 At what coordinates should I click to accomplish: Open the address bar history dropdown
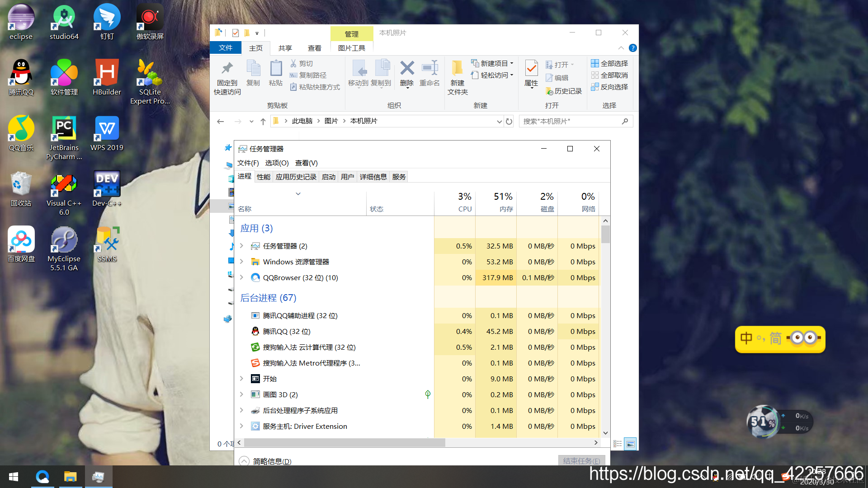tap(499, 121)
